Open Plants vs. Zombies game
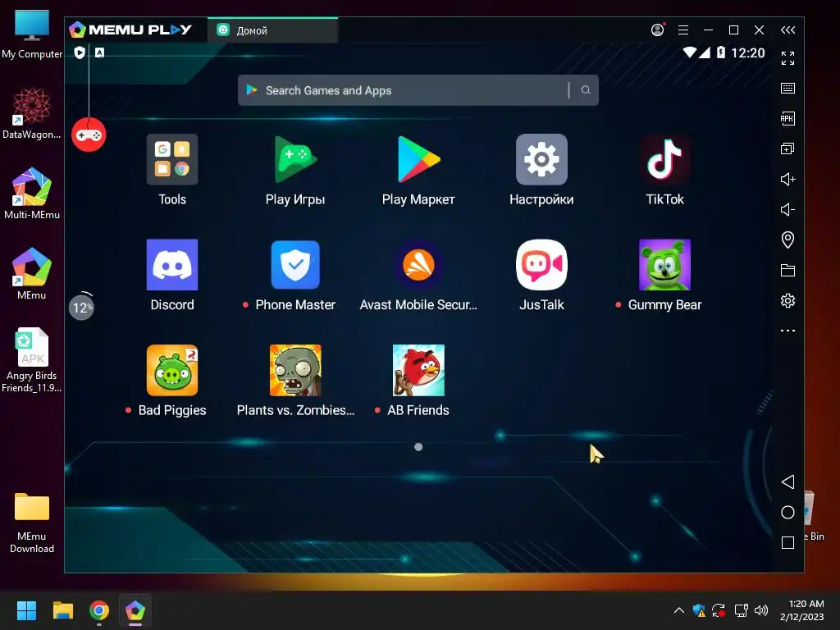The image size is (840, 630). pyautogui.click(x=295, y=370)
